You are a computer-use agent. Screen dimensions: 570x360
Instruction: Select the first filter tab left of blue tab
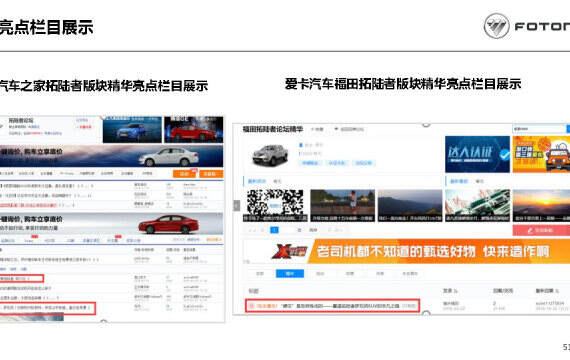click(260, 273)
